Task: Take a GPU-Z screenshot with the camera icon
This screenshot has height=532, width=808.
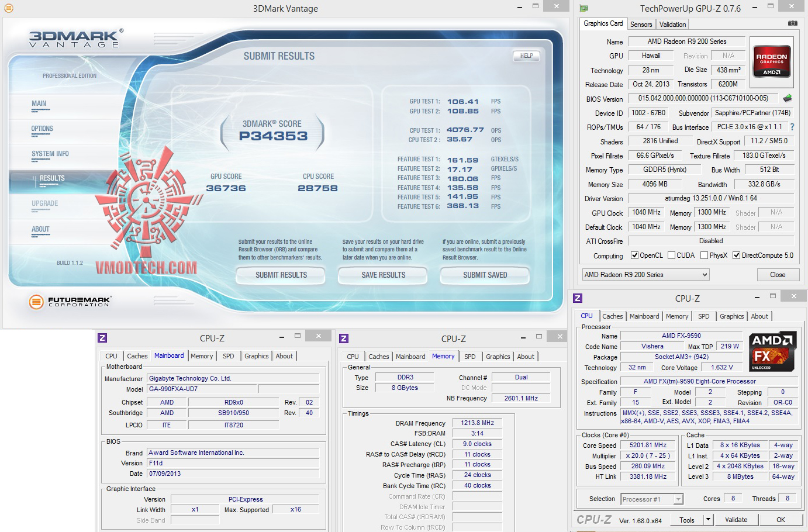Action: coord(792,23)
